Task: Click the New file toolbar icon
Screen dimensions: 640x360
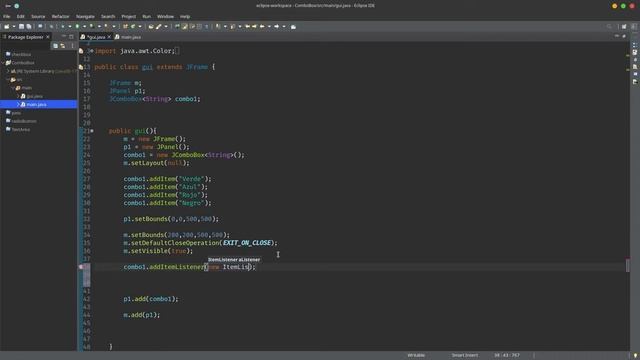Action: click(7, 27)
